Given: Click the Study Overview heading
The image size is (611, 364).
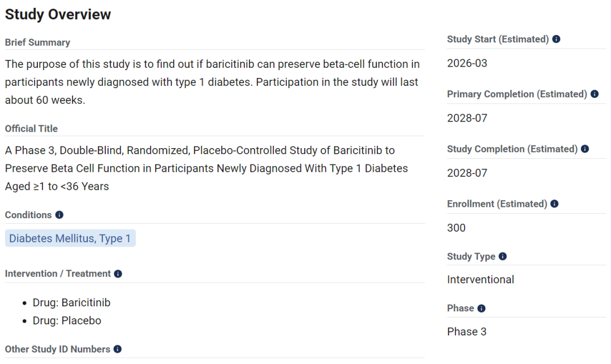Looking at the screenshot, I should [x=58, y=14].
